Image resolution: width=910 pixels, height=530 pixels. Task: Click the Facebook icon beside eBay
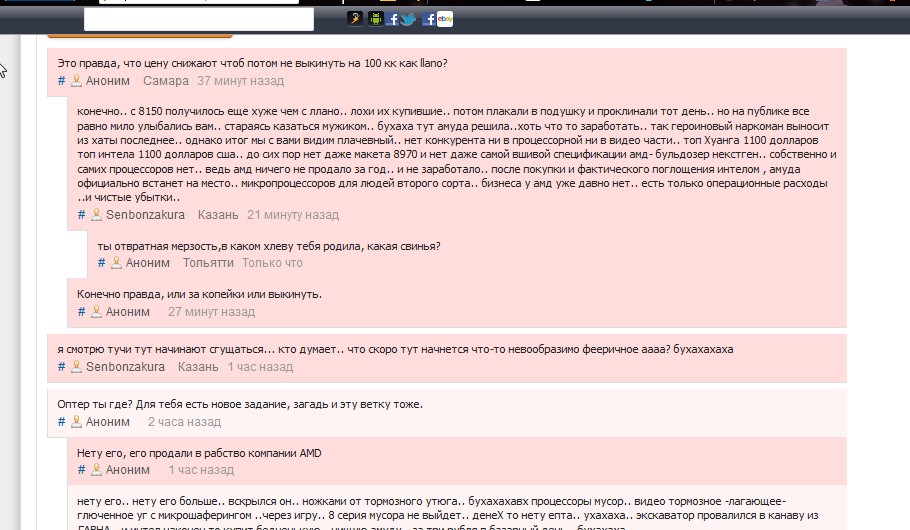428,18
